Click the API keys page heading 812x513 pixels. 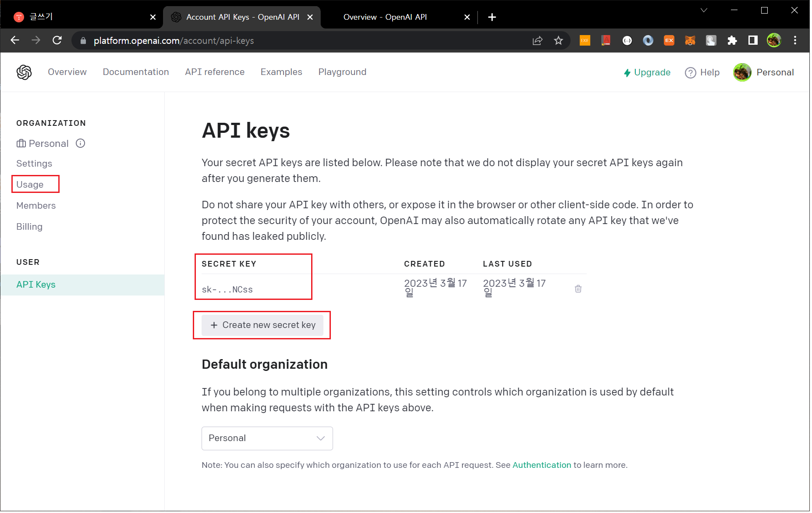(245, 131)
